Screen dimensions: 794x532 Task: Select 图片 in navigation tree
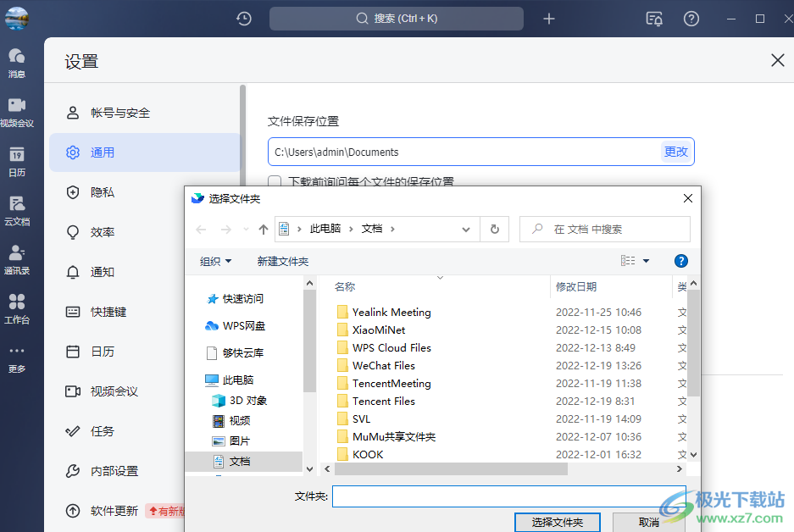[231, 441]
